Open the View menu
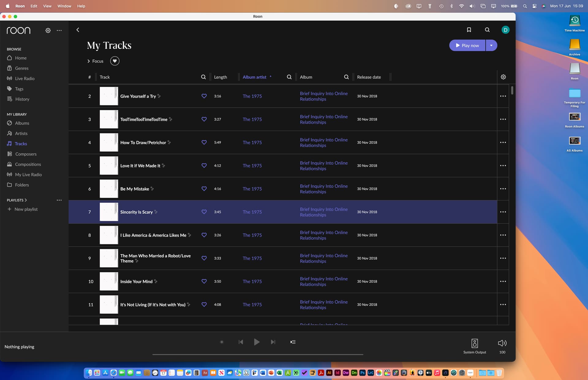Viewport: 588px width, 380px height. click(x=47, y=6)
